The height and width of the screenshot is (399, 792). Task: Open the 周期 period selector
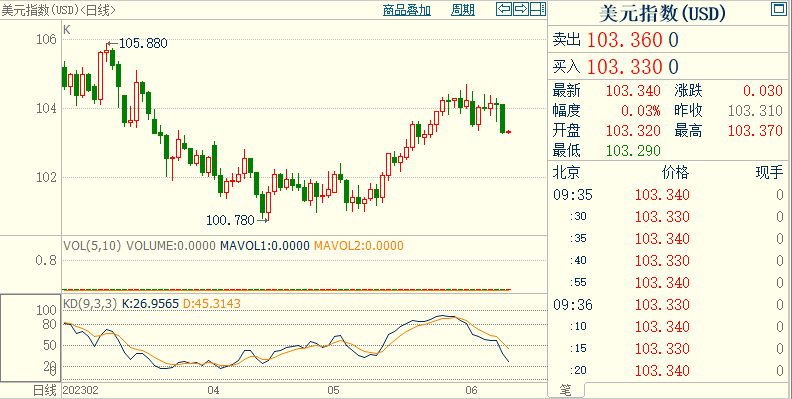463,10
